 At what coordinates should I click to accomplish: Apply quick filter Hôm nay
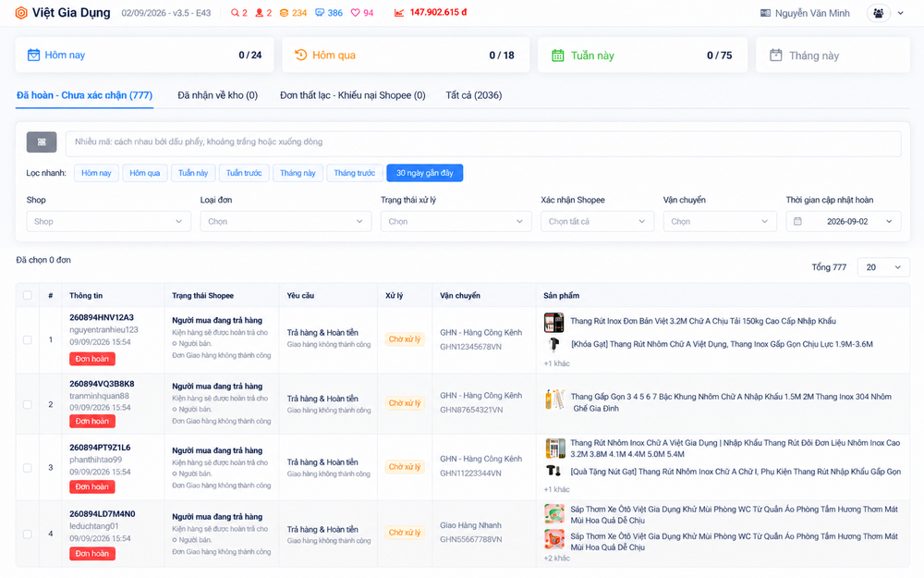(96, 173)
